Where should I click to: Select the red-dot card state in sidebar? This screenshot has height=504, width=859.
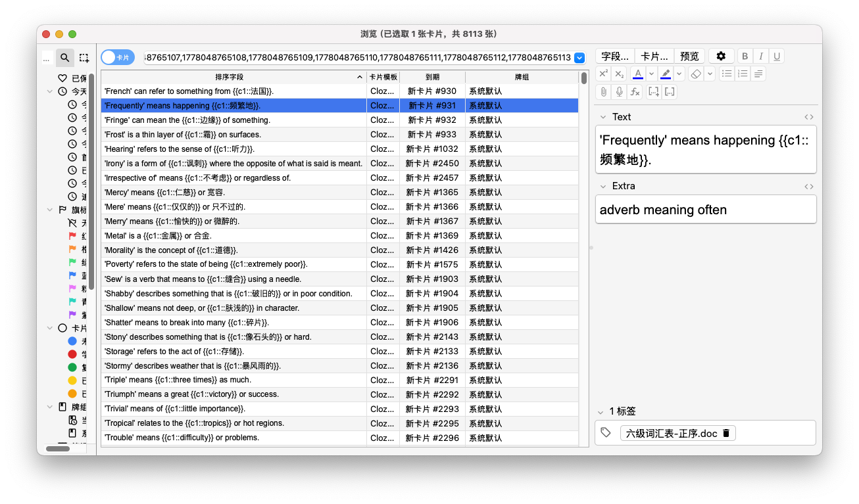72,354
